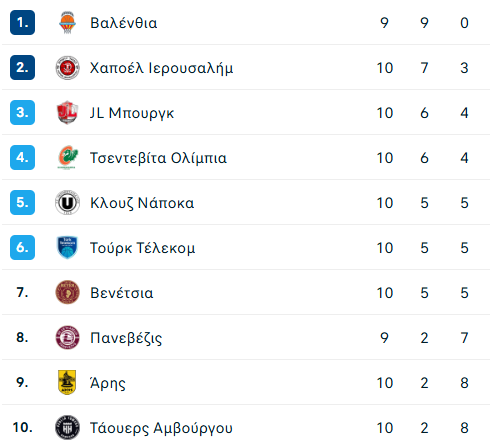Viewport: 490px width, 446px height.
Task: Select the Κλουζ Νάποκα row name
Action: (142, 203)
